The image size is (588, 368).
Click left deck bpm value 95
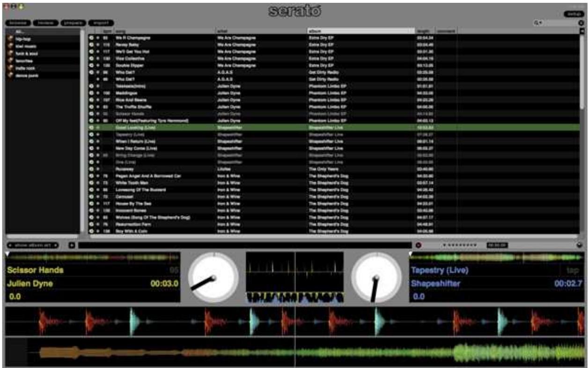point(174,270)
